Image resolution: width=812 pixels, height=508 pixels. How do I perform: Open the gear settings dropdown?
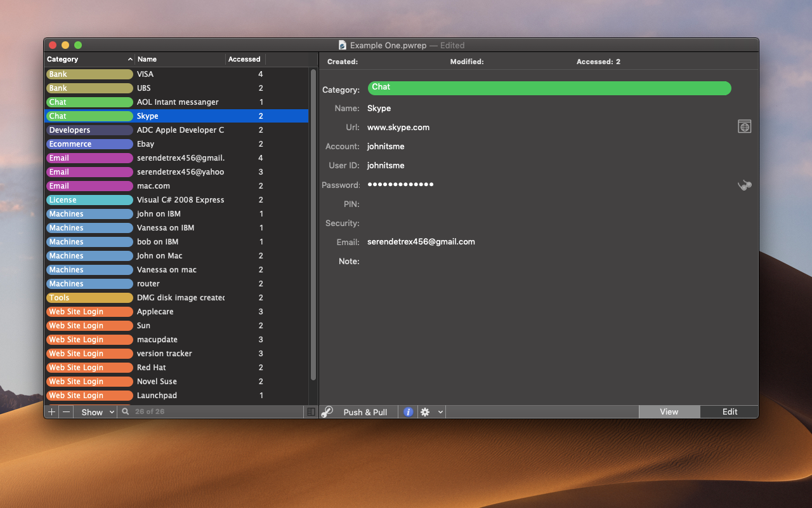pos(431,411)
